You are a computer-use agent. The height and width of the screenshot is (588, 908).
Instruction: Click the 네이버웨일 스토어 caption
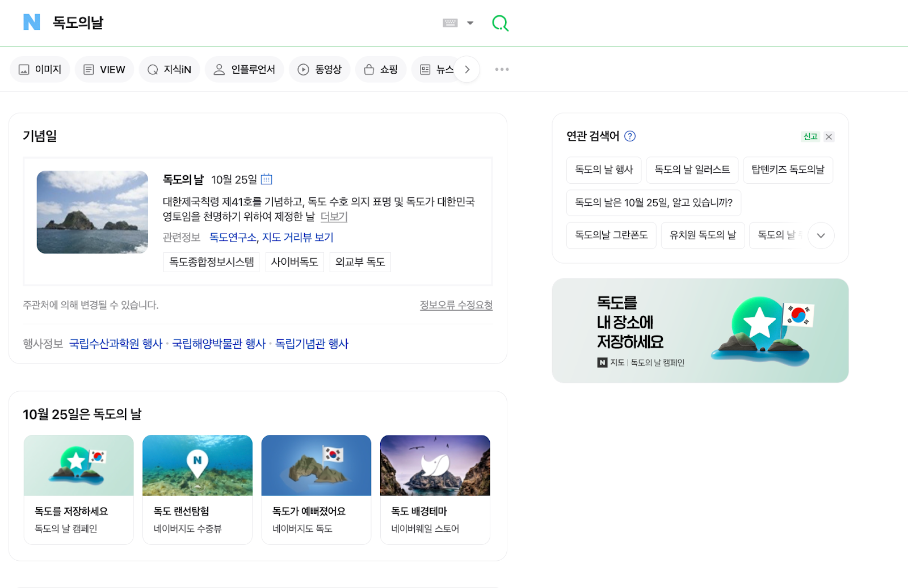pos(425,528)
